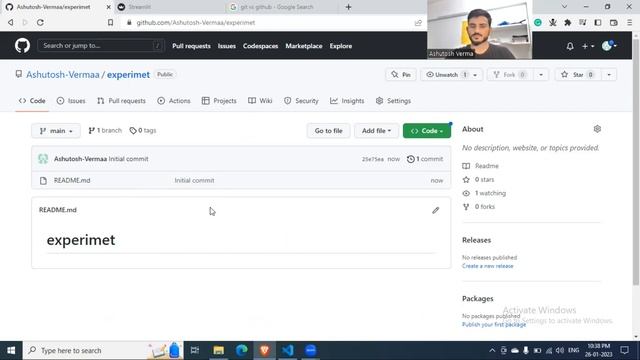
Task: Open Issues in top navigation
Action: tap(227, 46)
